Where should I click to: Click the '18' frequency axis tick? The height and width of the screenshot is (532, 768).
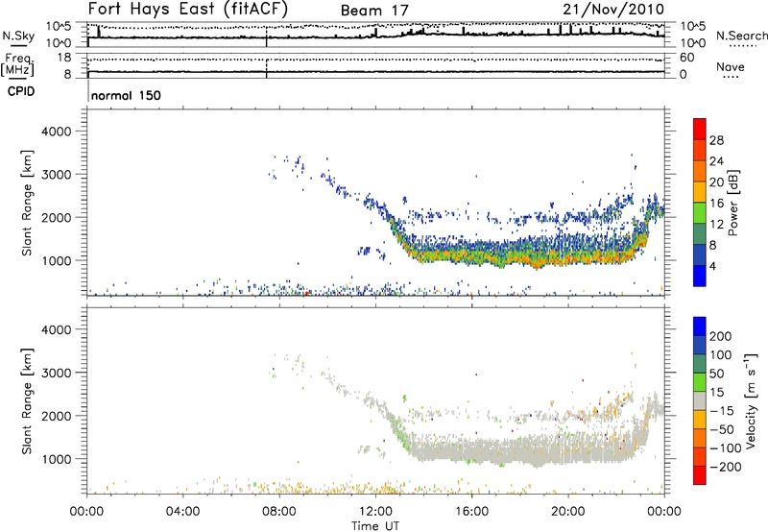[x=63, y=58]
